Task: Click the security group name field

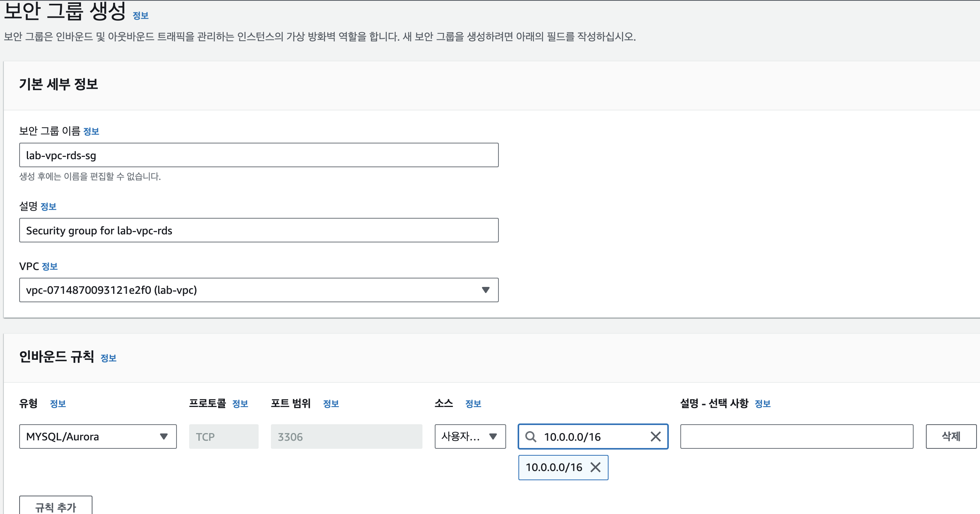Action: (x=259, y=155)
